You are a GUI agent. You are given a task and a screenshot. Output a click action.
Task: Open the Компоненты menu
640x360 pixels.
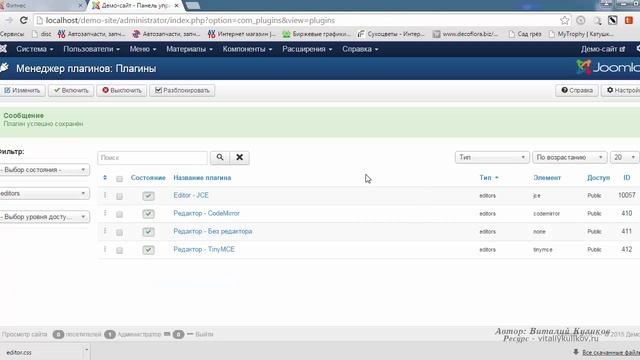(x=247, y=49)
